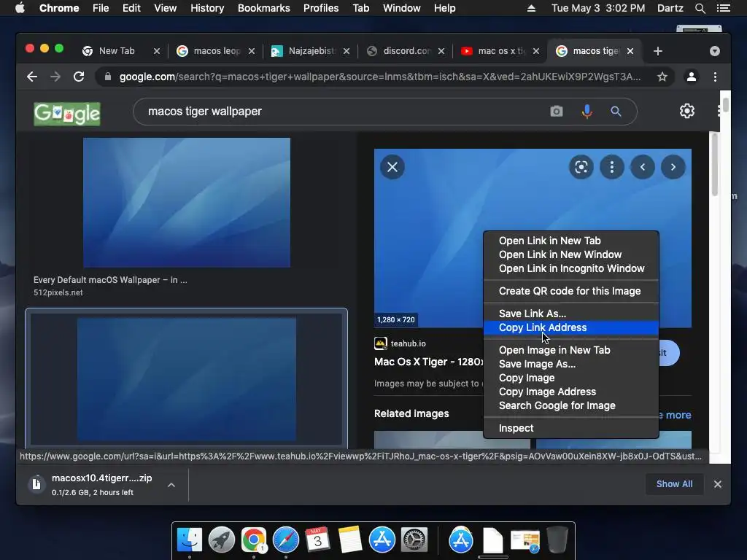The width and height of the screenshot is (747, 560).
Task: Show all downloads
Action: 674,484
